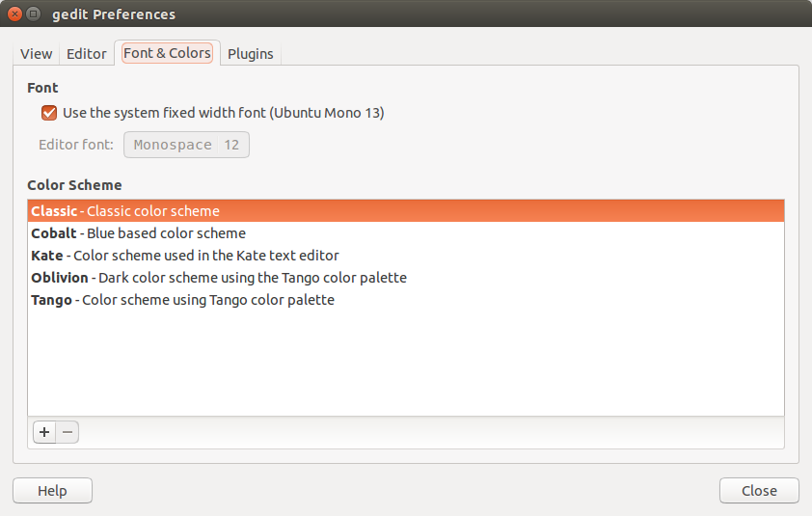
Task: Open the Plugins tab
Action: pos(251,54)
